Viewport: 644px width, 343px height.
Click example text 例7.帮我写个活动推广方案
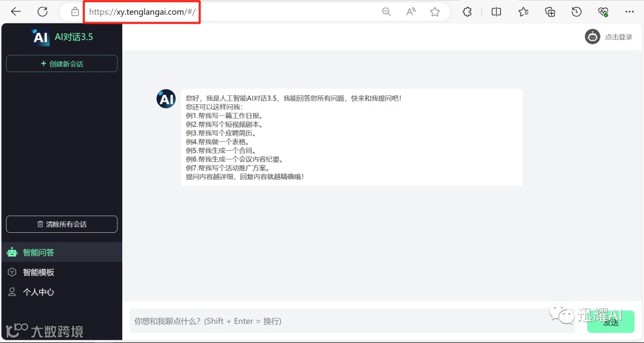(x=228, y=168)
